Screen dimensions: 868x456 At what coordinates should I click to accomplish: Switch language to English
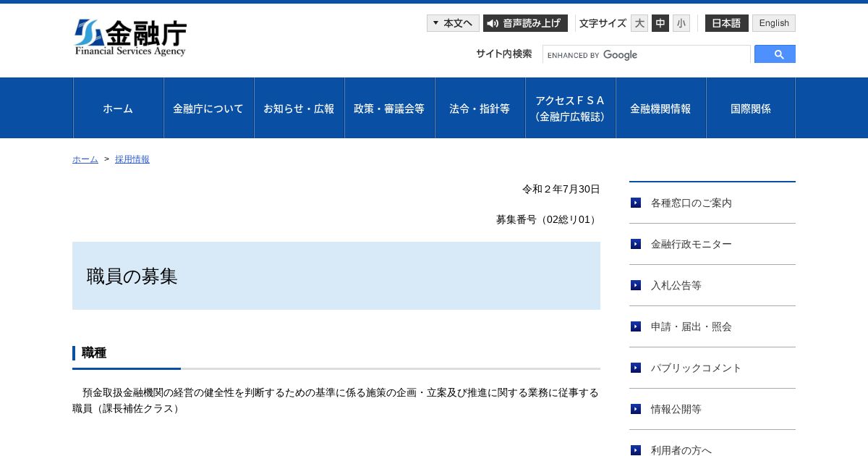(x=774, y=23)
